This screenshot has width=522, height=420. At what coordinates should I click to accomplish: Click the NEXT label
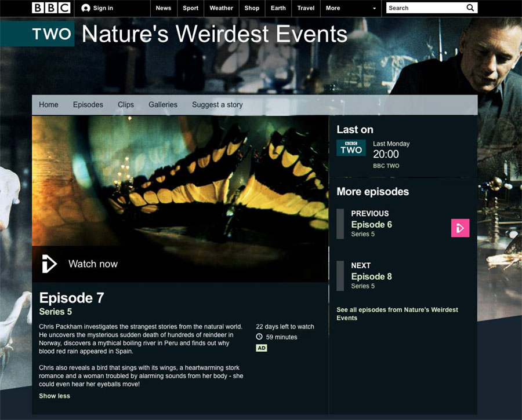point(361,265)
